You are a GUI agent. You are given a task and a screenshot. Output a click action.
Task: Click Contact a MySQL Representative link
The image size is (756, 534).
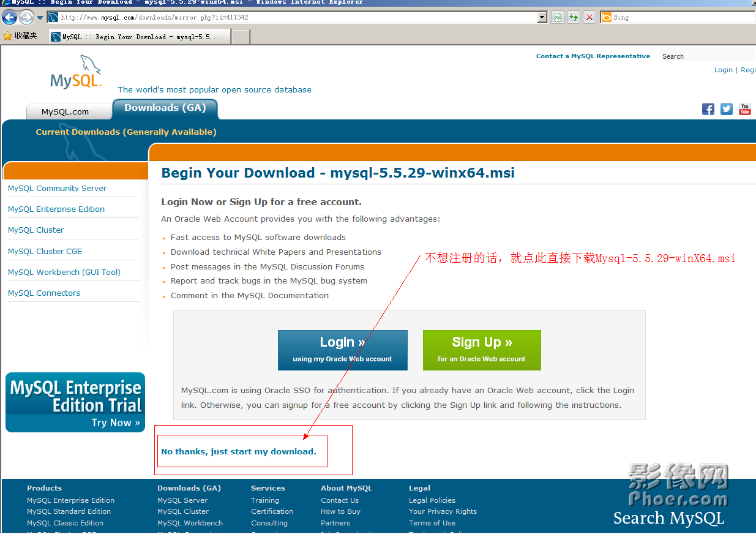593,56
